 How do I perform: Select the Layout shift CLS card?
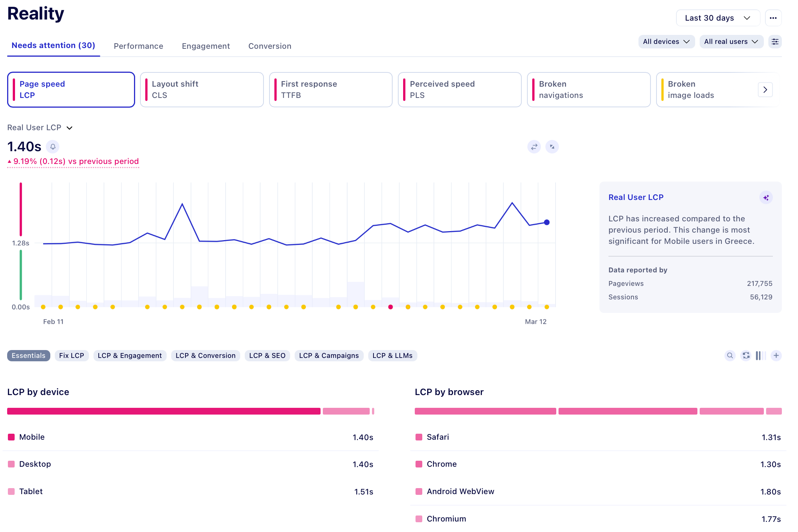(202, 90)
